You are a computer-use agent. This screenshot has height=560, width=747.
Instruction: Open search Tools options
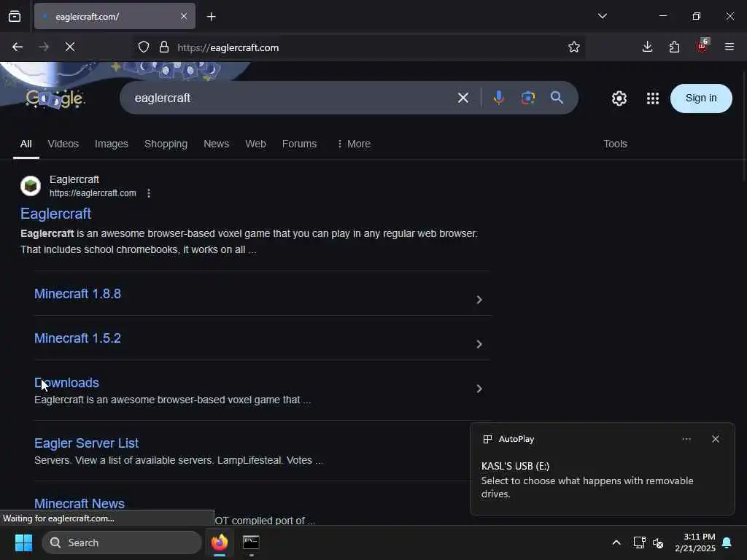(x=615, y=144)
